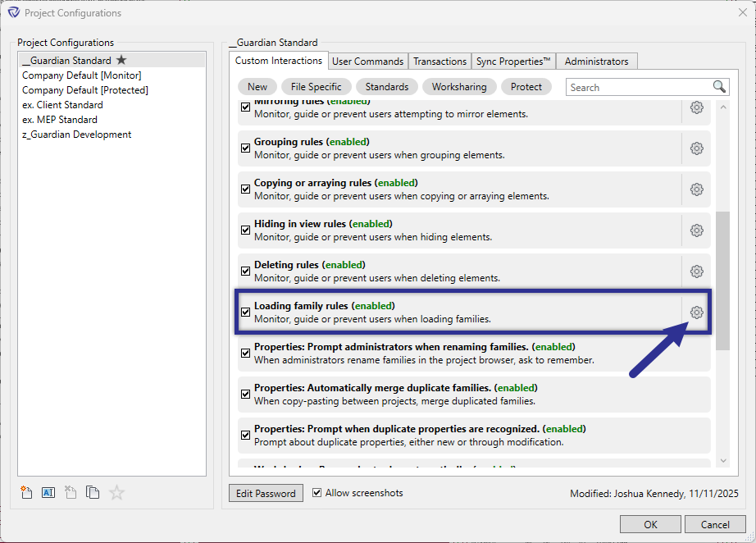Disable the Deleting rules checkbox
Screen dimensions: 756x543
pyautogui.click(x=245, y=271)
